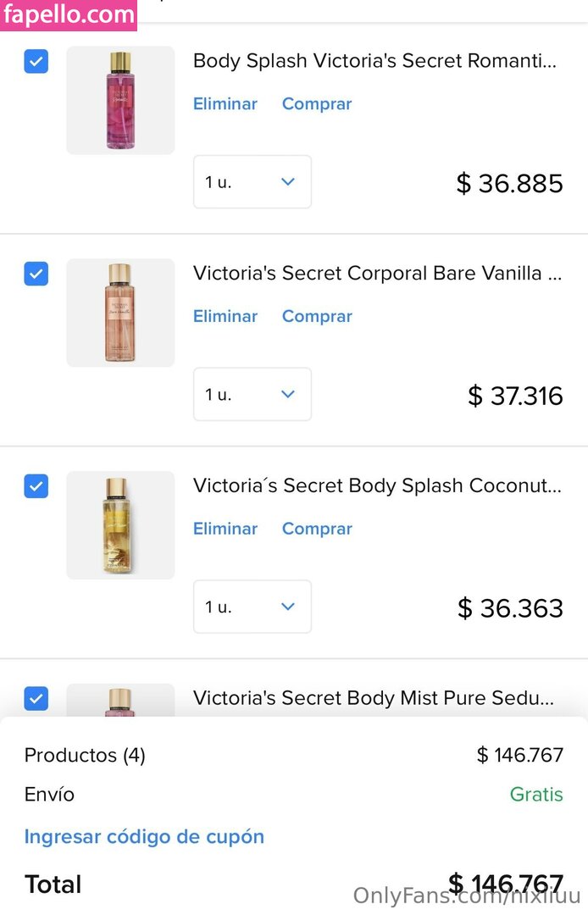588x915 pixels.
Task: Uncheck the Romantic body splash checkbox
Action: [36, 61]
